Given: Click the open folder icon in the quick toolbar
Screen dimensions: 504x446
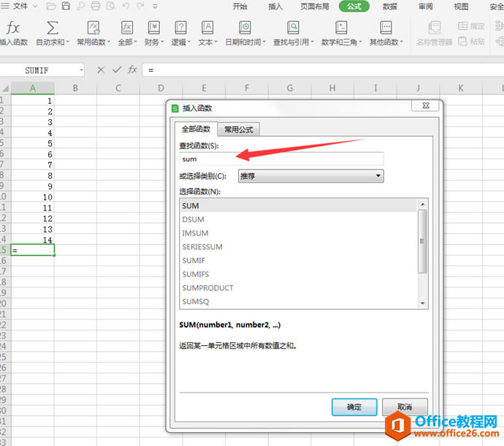Looking at the screenshot, I should point(51,6).
